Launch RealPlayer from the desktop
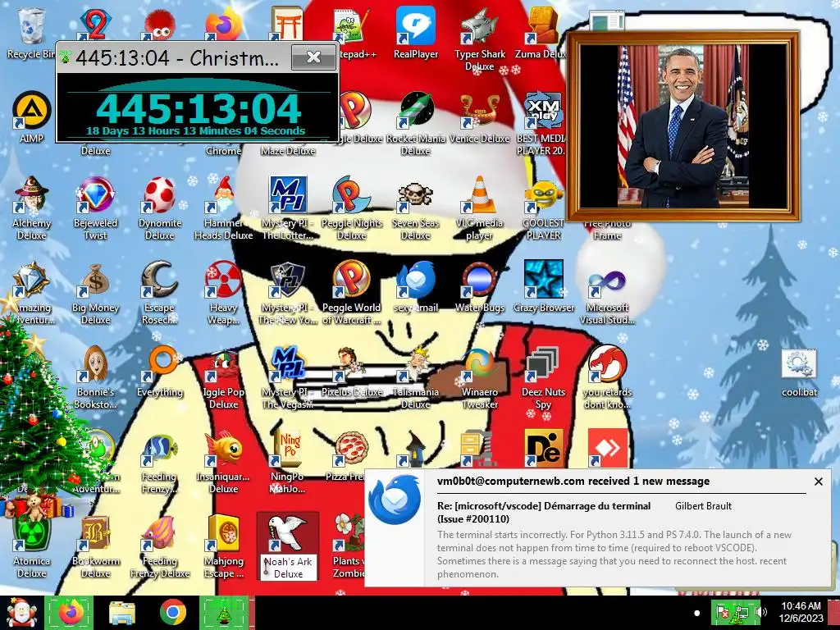The image size is (840, 630). [416, 33]
